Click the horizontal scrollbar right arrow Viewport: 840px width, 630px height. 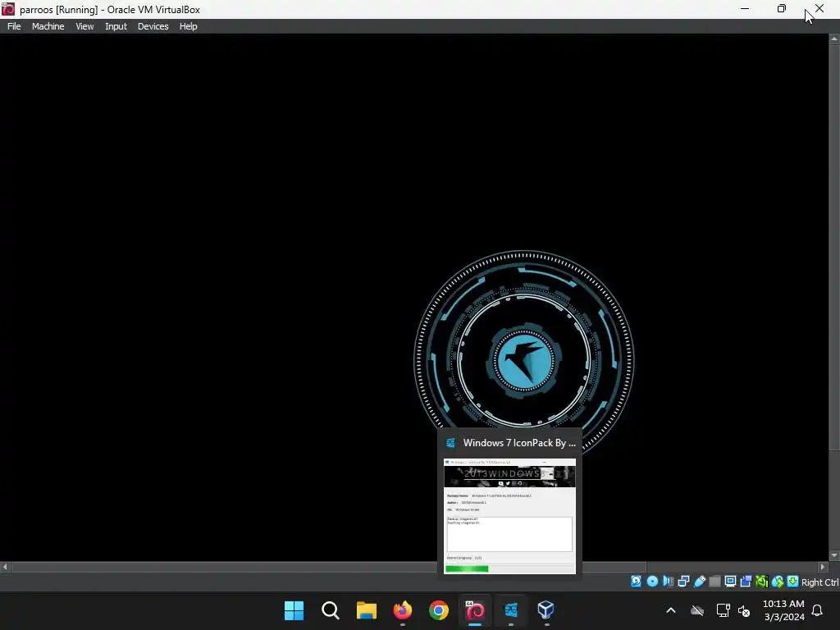823,567
